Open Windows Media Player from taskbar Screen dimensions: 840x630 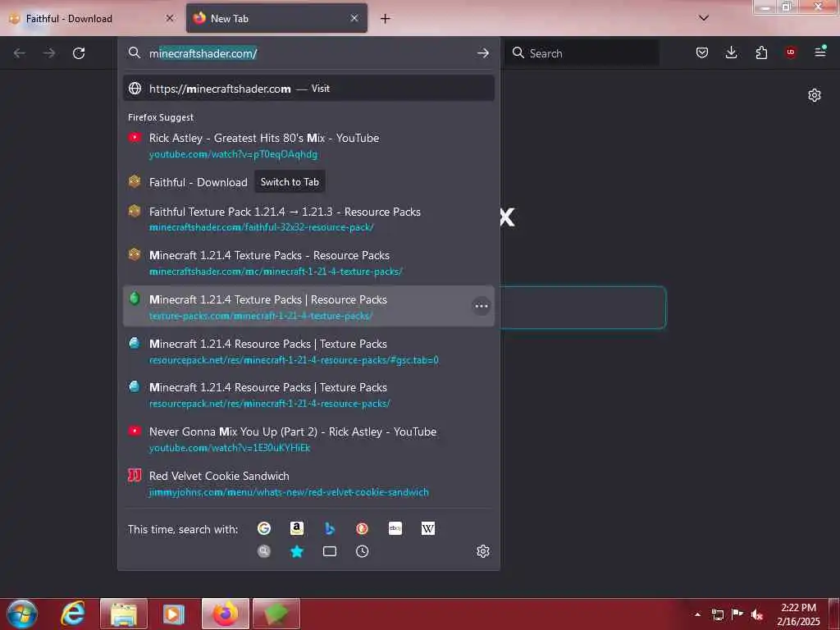point(174,614)
